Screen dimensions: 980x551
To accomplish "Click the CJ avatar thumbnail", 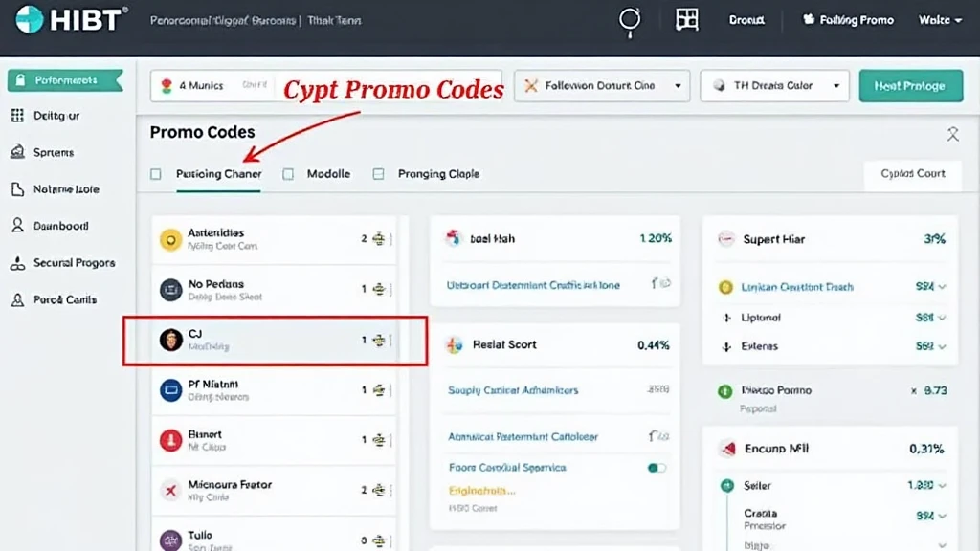I will [170, 340].
